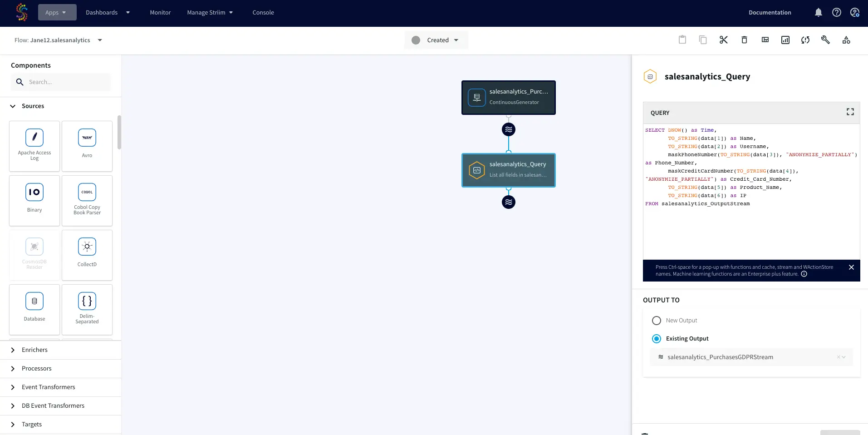Screen dimensions: 868x435
Task: Expand the query editor to fullscreen
Action: (x=850, y=112)
